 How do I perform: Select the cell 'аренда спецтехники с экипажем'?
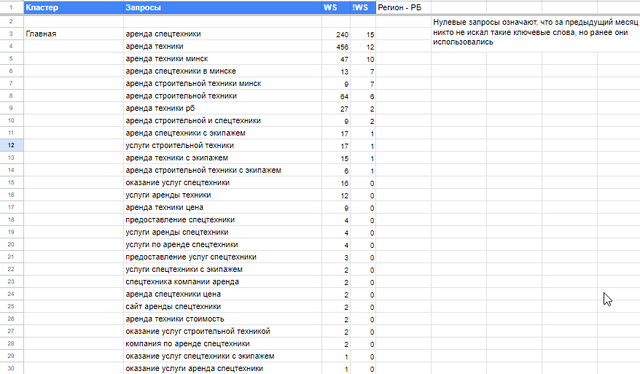(222, 133)
